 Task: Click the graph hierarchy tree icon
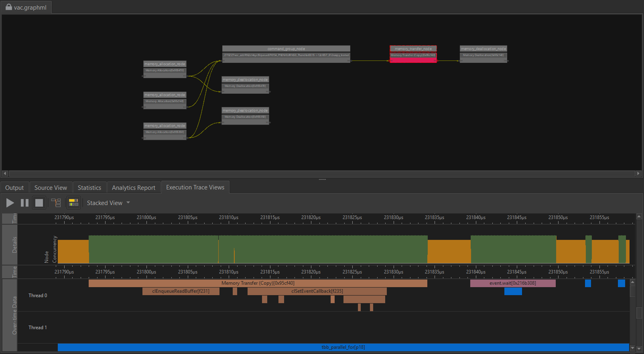56,203
